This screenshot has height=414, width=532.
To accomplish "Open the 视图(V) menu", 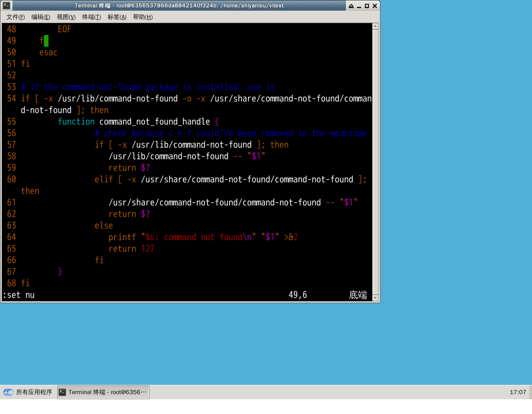I will (66, 17).
